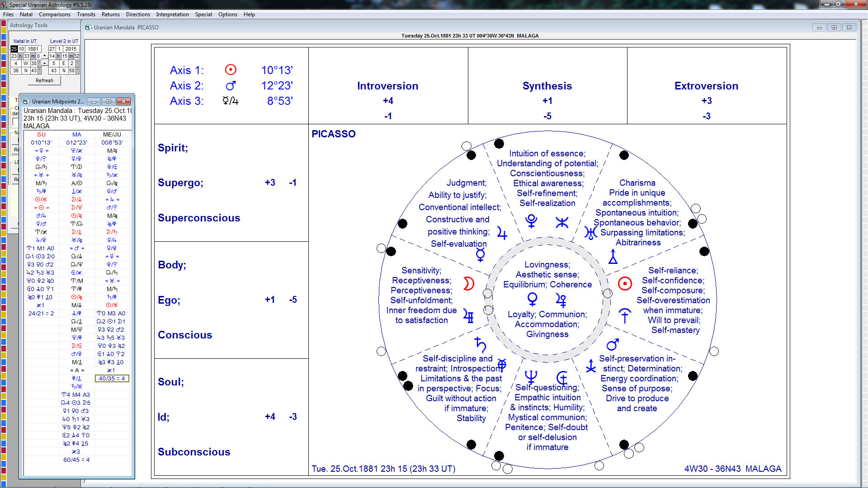Image resolution: width=868 pixels, height=488 pixels.
Task: Open the Comparisons menu
Action: [55, 14]
